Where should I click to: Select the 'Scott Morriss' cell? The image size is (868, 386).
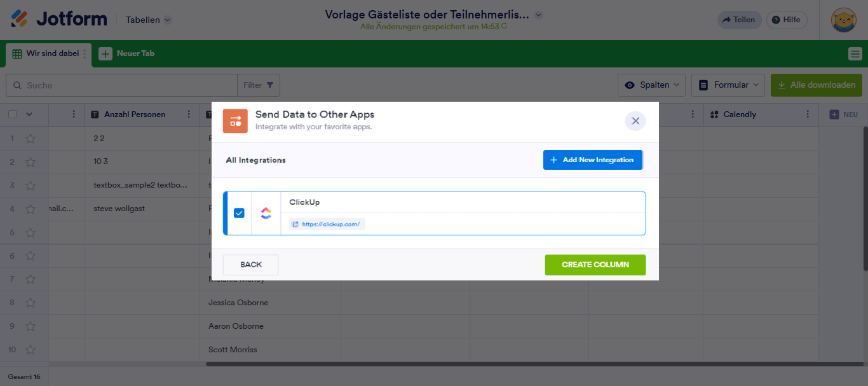tap(270, 350)
